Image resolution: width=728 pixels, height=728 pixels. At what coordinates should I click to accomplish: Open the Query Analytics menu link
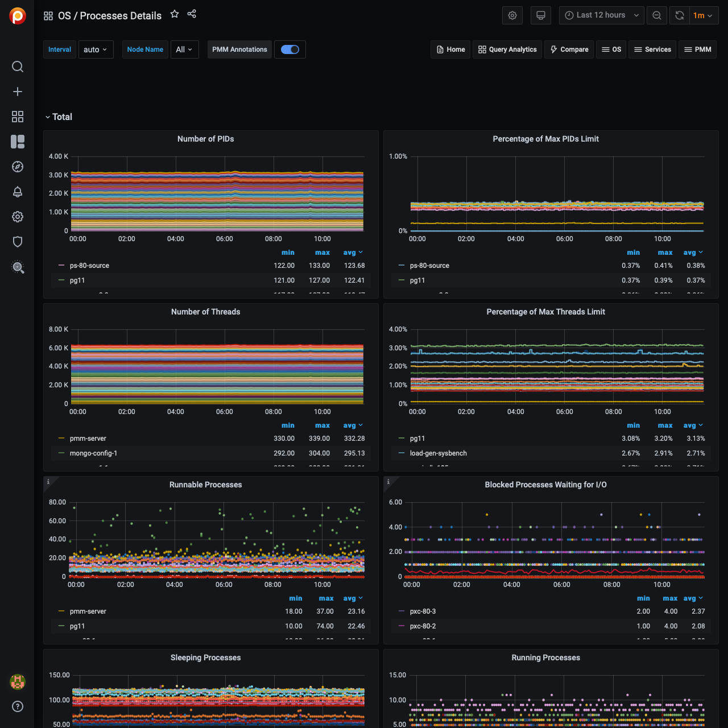[507, 49]
